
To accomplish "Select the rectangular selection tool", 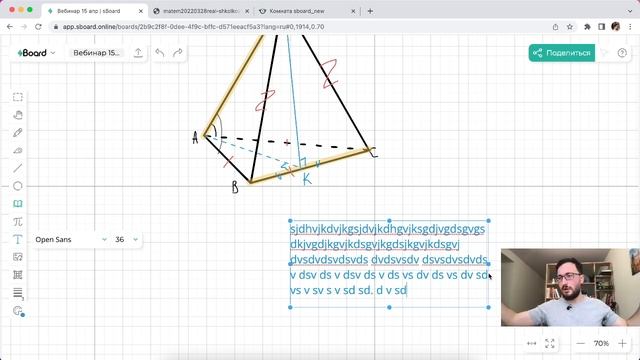I will click(18, 97).
